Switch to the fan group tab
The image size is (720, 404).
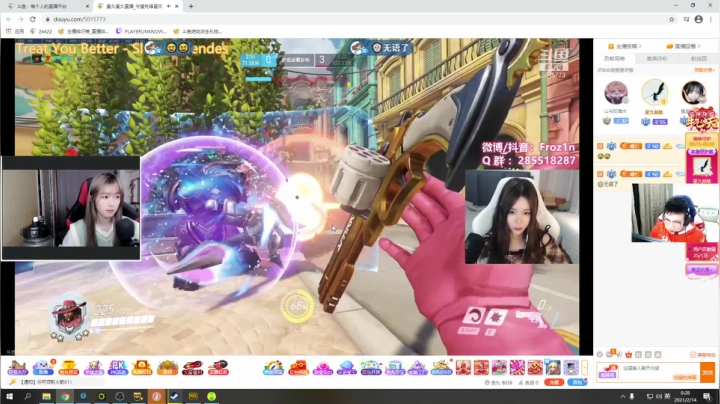click(698, 58)
